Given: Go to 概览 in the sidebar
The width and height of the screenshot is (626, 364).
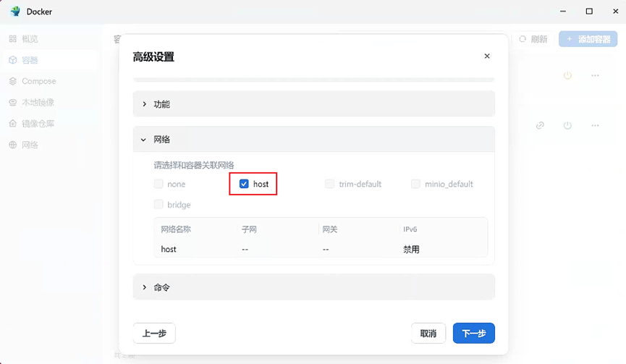Looking at the screenshot, I should click(x=30, y=38).
